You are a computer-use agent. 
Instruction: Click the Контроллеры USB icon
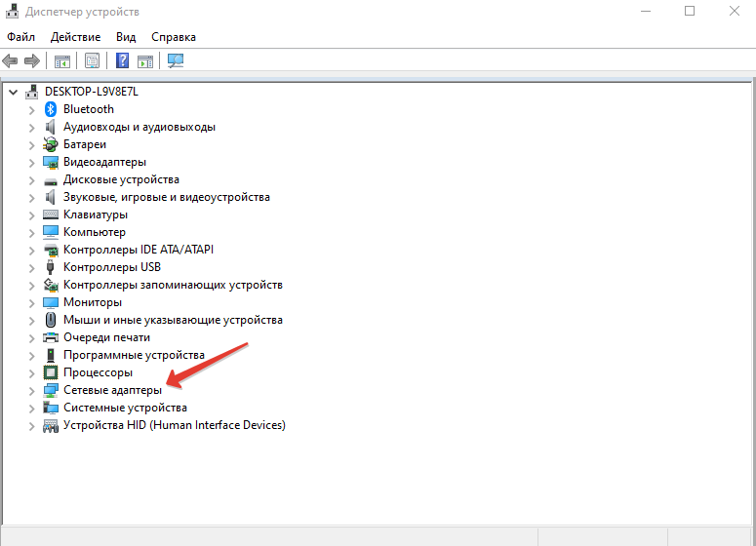52,267
